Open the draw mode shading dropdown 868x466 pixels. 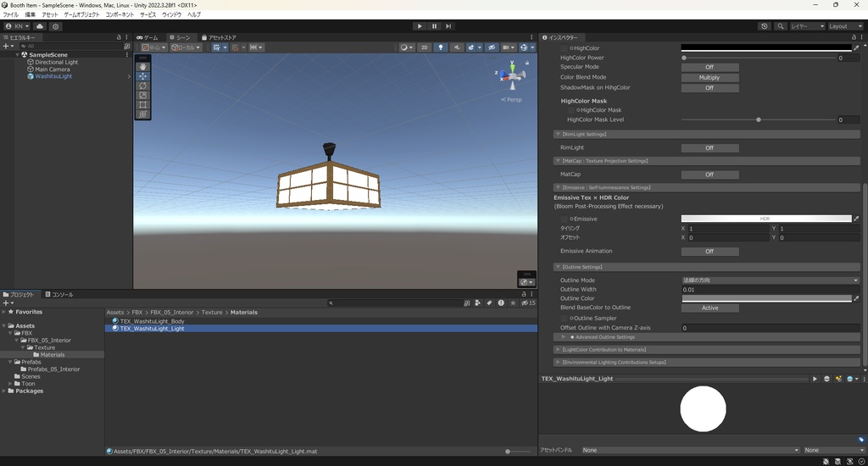click(x=407, y=47)
